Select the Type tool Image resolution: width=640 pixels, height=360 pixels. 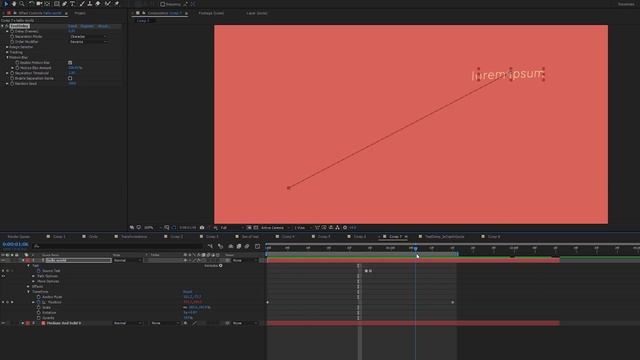(73, 4)
